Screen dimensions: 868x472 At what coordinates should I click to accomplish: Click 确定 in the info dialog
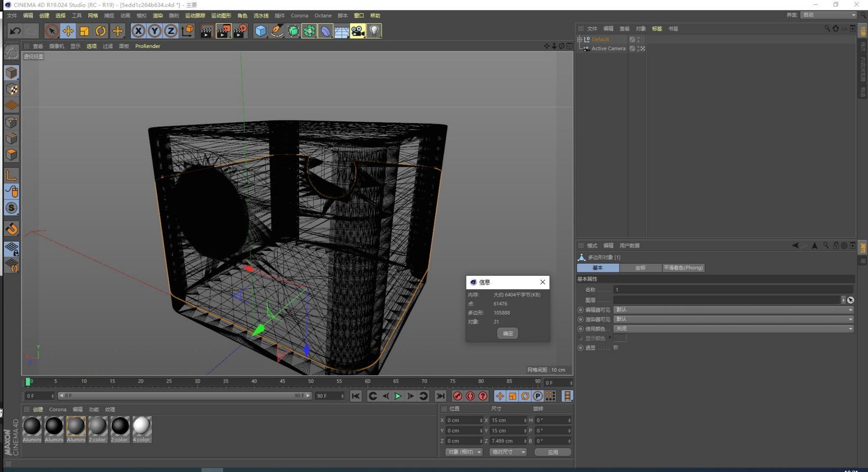[x=508, y=333]
